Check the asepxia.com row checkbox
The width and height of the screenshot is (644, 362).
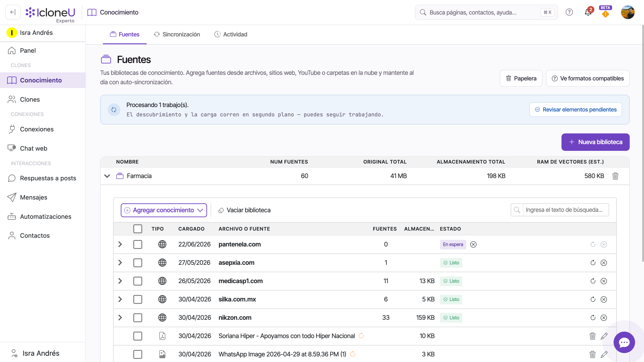tap(138, 263)
